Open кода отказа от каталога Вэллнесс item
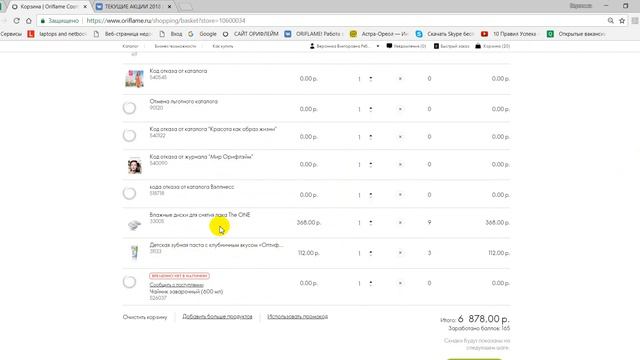This screenshot has width=640, height=360. [x=192, y=187]
